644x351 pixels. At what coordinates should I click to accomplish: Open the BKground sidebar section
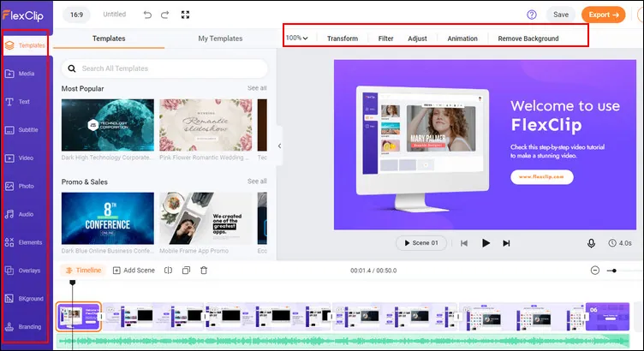click(24, 299)
